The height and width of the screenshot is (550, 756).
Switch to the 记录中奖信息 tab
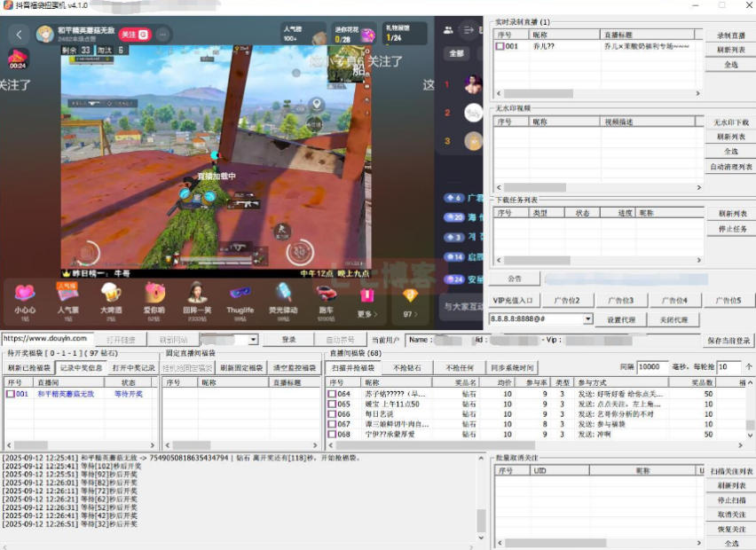coord(81,367)
